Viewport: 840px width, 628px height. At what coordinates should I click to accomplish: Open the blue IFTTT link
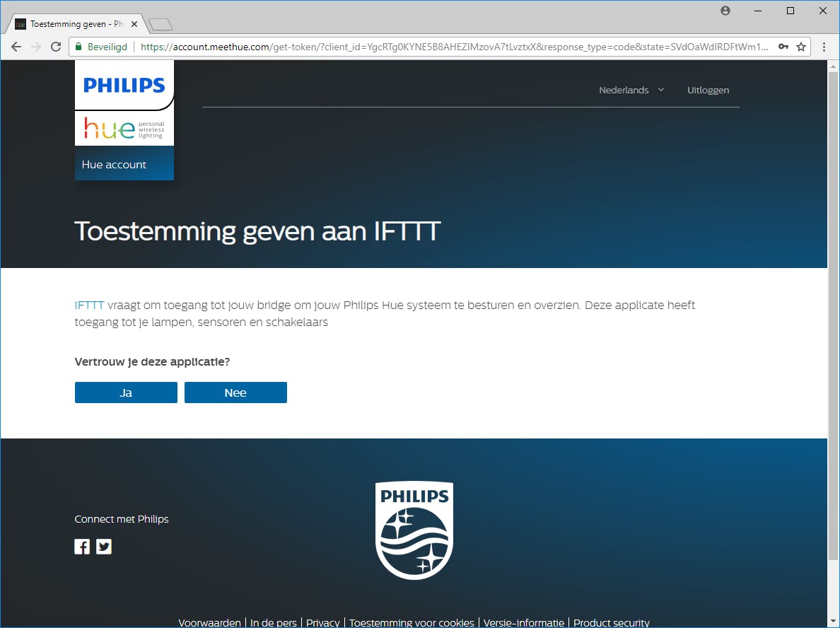click(89, 306)
